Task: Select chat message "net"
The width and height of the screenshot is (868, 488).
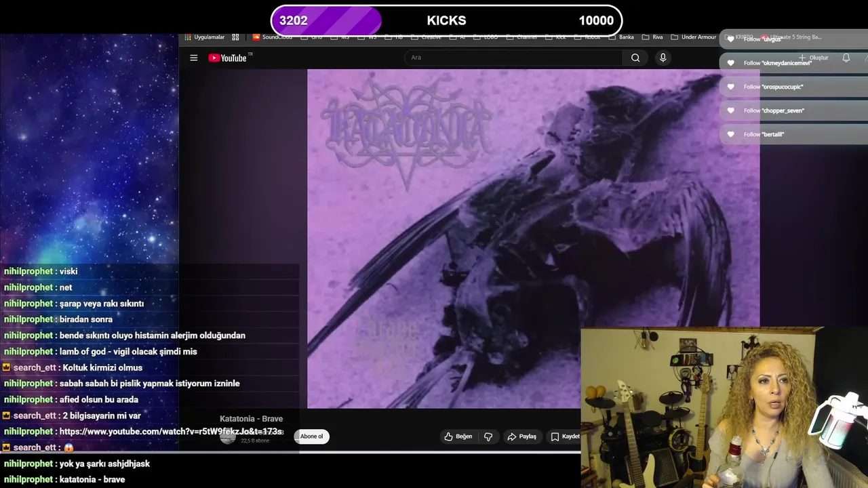Action: click(x=66, y=287)
